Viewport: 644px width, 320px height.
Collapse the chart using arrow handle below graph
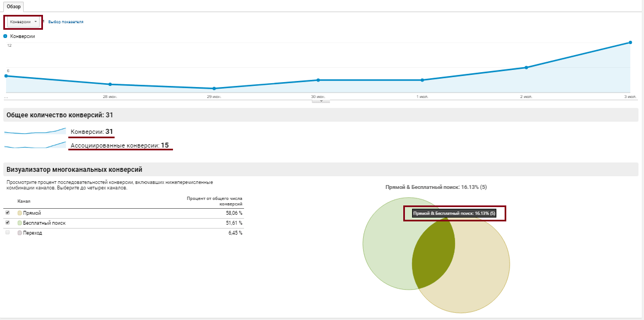tap(321, 101)
